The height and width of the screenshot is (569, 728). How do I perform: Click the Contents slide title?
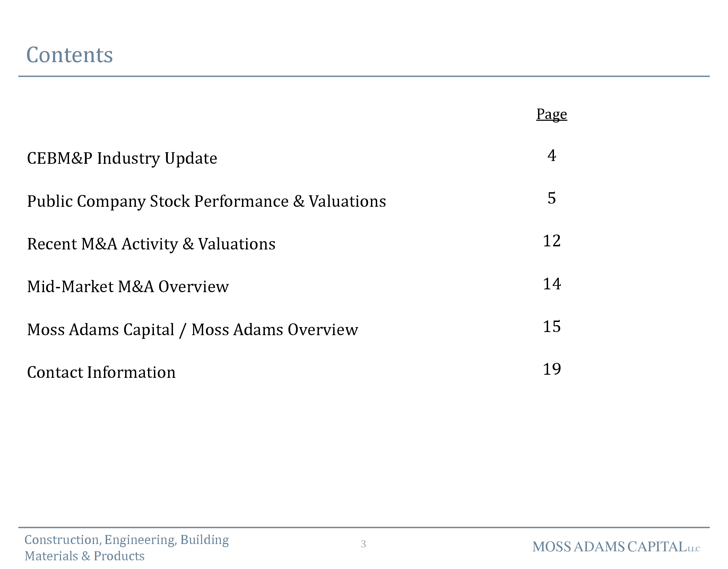(x=70, y=55)
